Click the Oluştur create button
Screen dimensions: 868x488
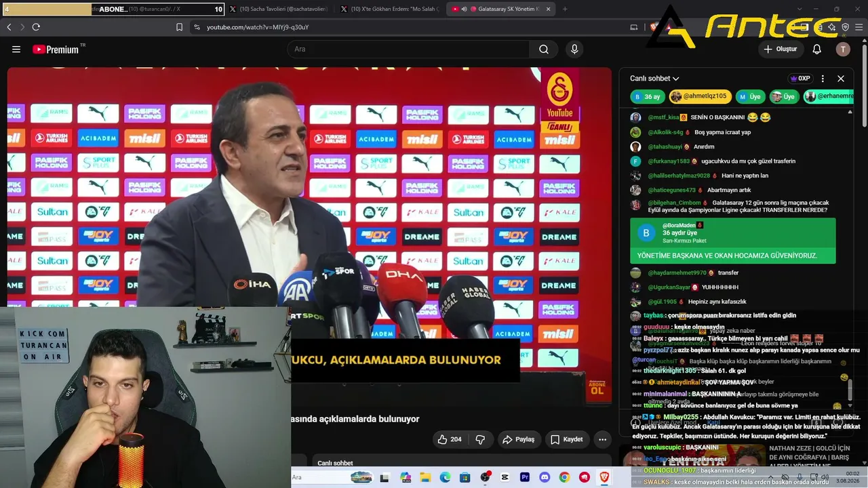coord(780,49)
